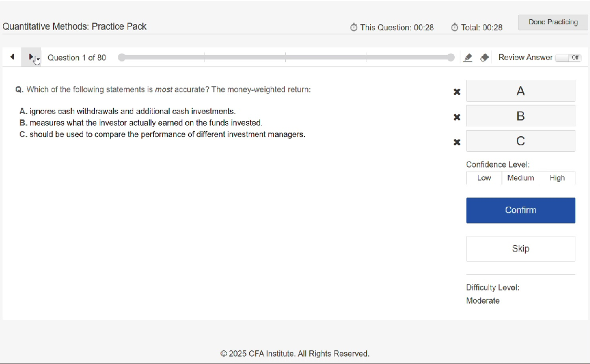Set confidence level to Medium
This screenshot has width=590, height=364.
521,178
